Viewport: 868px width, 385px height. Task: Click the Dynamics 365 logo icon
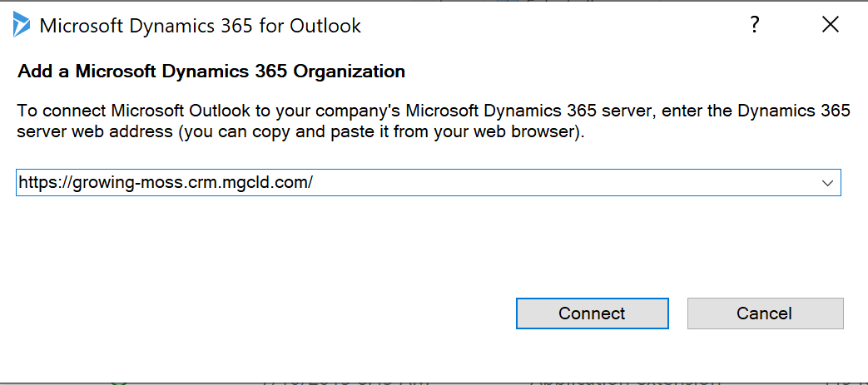pos(22,25)
